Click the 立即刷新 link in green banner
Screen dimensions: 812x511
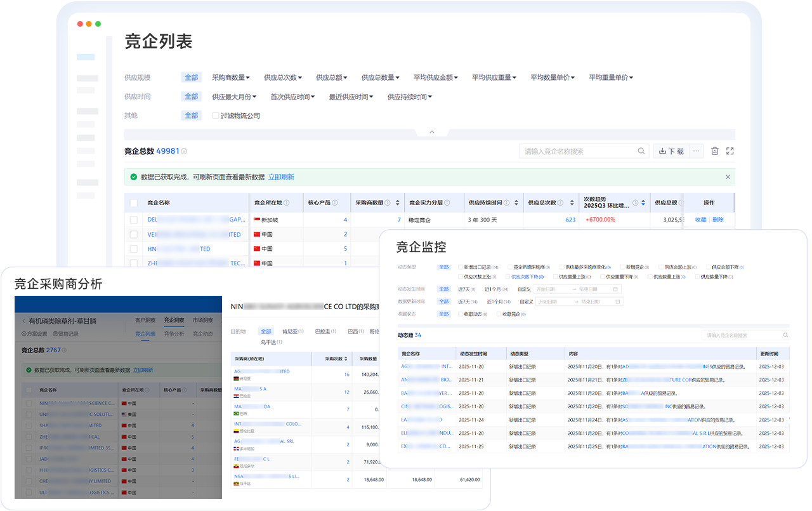click(281, 177)
